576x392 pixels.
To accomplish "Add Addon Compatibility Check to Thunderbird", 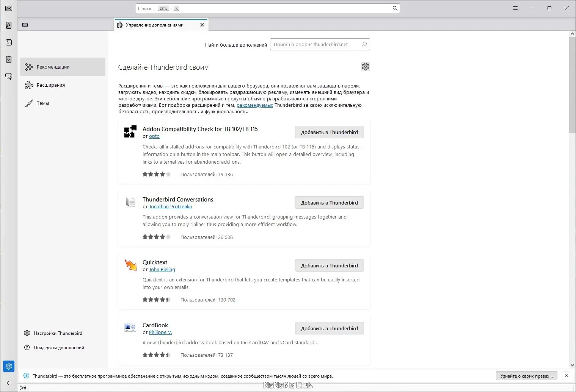I will pyautogui.click(x=330, y=132).
